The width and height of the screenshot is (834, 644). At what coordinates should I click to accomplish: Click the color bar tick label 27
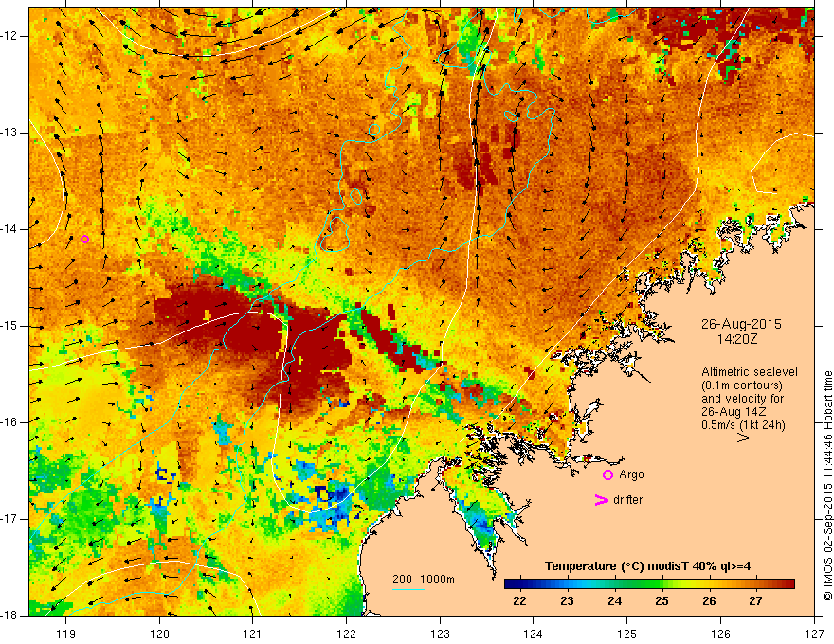tap(756, 601)
